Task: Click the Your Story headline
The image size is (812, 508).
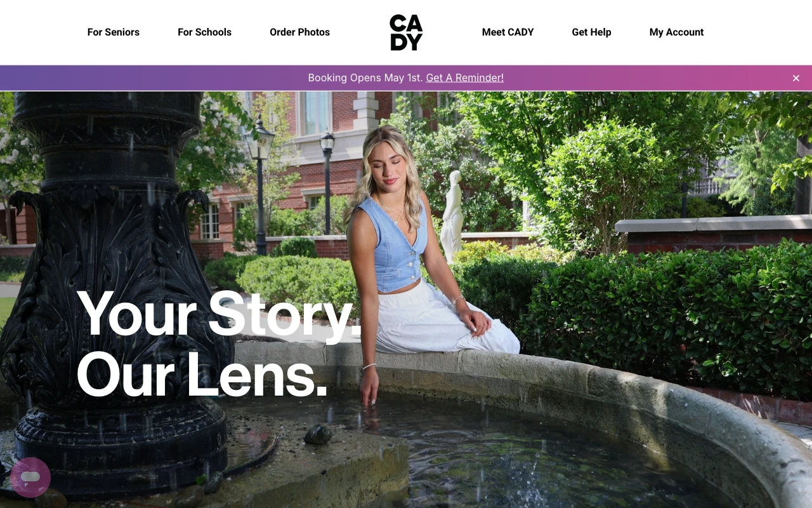Action: pyautogui.click(x=219, y=314)
